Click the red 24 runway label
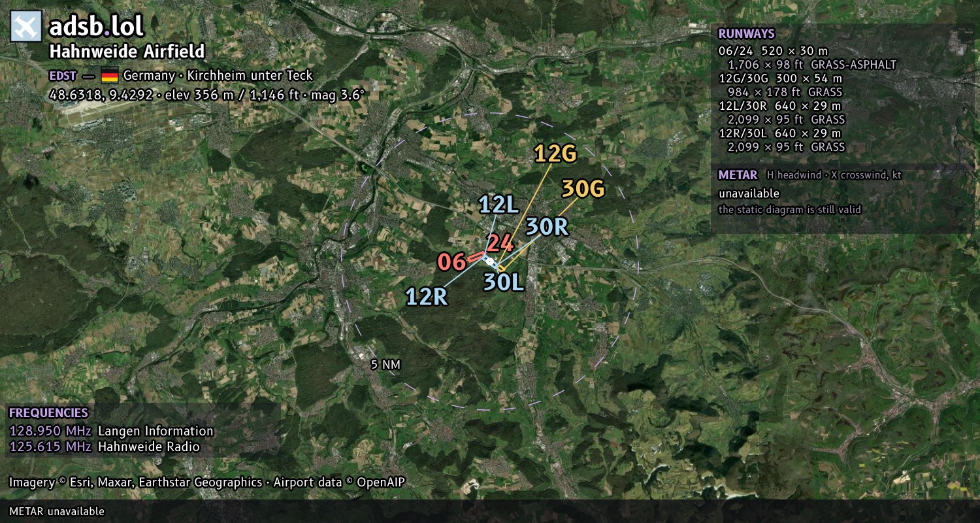This screenshot has width=980, height=523. (500, 244)
